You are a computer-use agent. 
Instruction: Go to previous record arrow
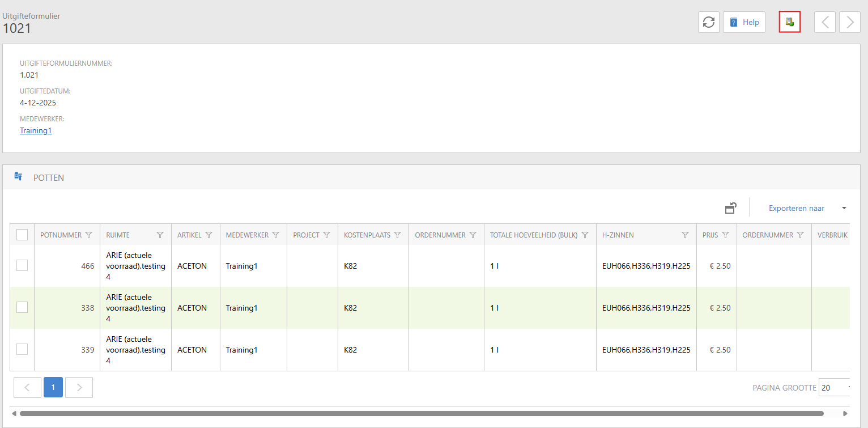pyautogui.click(x=824, y=22)
